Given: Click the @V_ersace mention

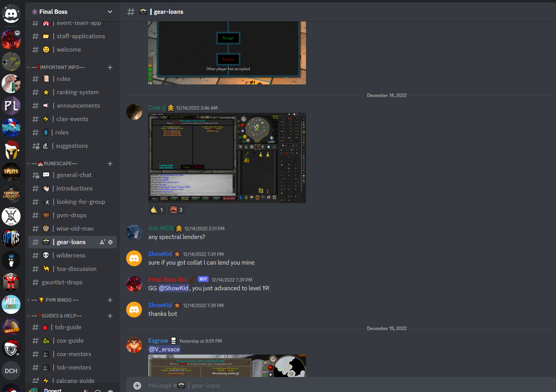Looking at the screenshot, I should 164,349.
